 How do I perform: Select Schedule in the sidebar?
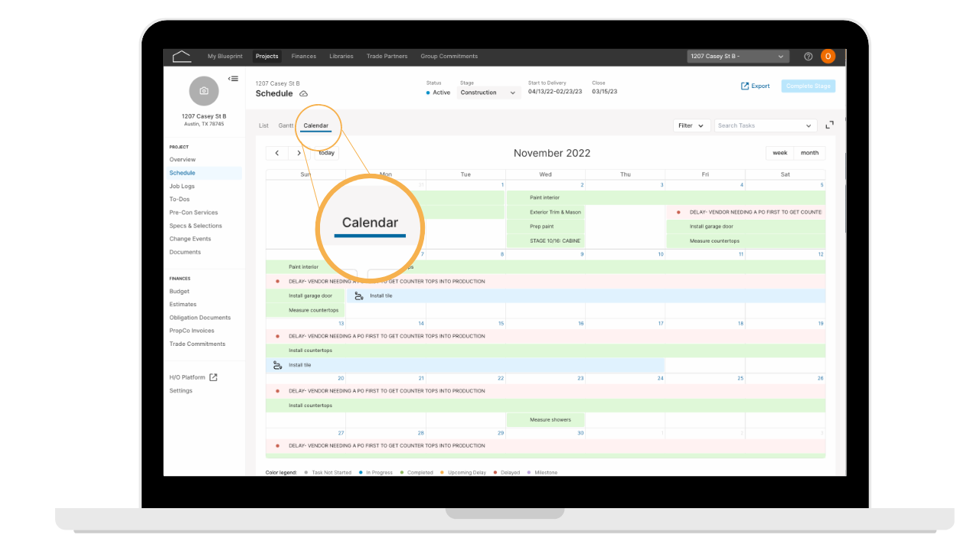pos(182,173)
